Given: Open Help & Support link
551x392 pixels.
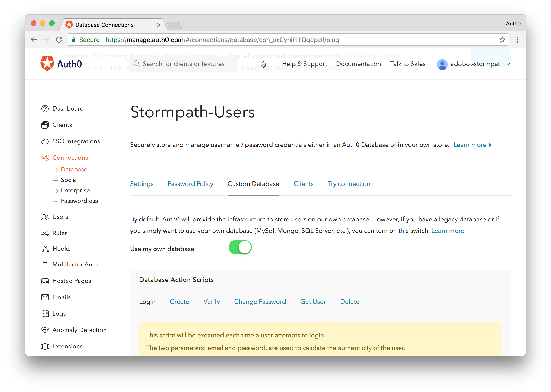Looking at the screenshot, I should tap(304, 64).
